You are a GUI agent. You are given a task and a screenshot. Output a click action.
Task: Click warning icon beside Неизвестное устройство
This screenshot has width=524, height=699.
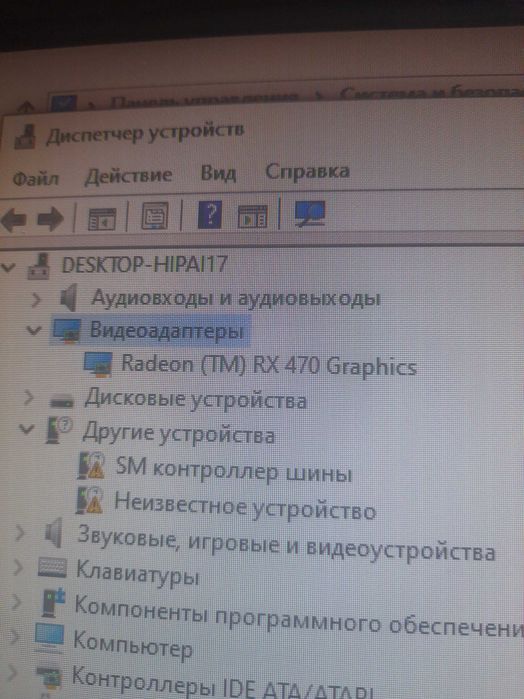click(x=89, y=500)
